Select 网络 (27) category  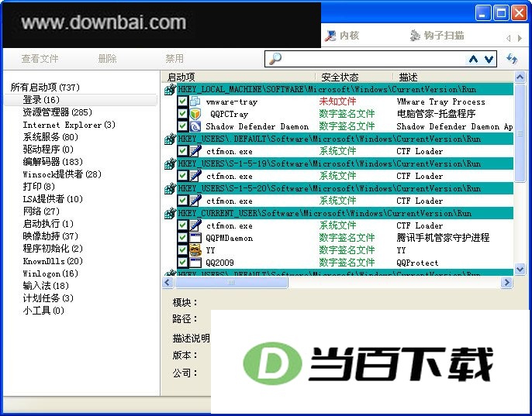point(41,211)
